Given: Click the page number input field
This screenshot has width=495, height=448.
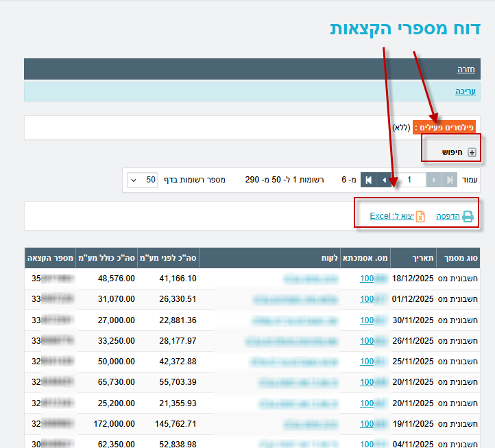Looking at the screenshot, I should pyautogui.click(x=409, y=180).
